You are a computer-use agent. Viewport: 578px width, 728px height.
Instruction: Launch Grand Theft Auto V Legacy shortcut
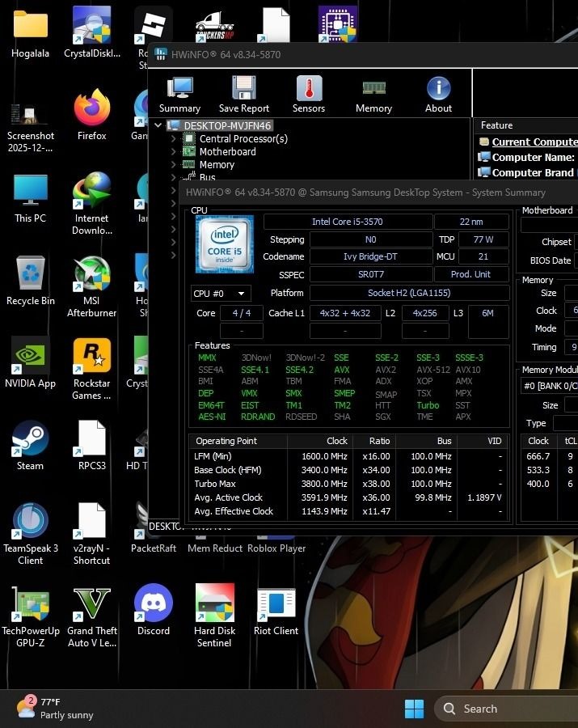(92, 616)
